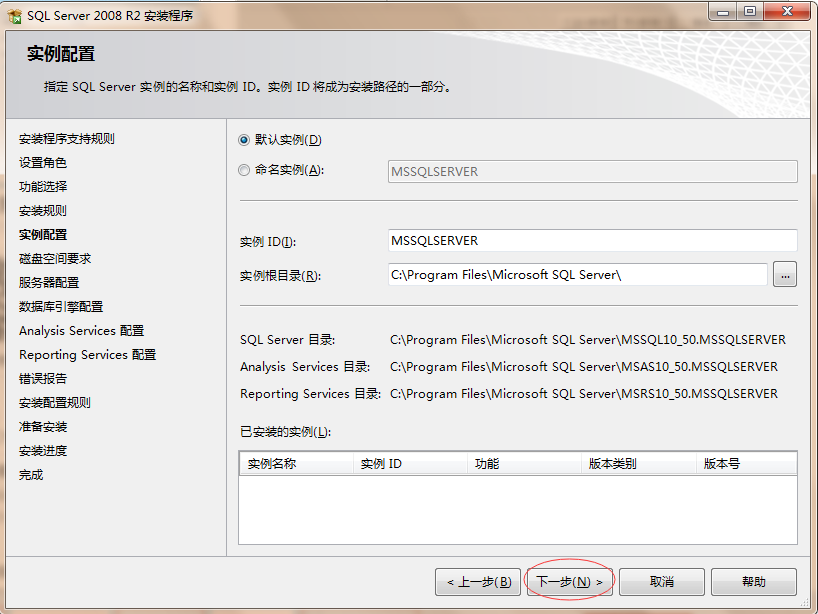This screenshot has width=818, height=614.
Task: Click the MSAS10_50.MSSQLSERVER directory path
Action: click(584, 367)
